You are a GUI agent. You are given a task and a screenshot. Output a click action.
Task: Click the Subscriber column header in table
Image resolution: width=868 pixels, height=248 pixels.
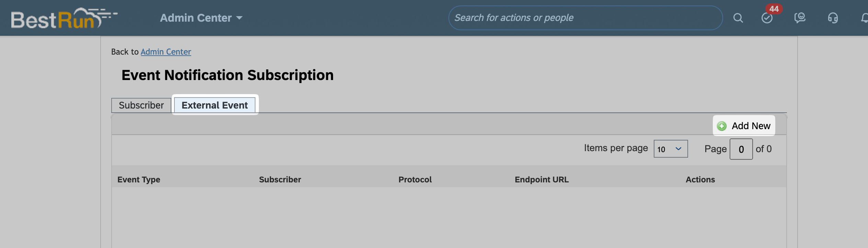coord(280,180)
